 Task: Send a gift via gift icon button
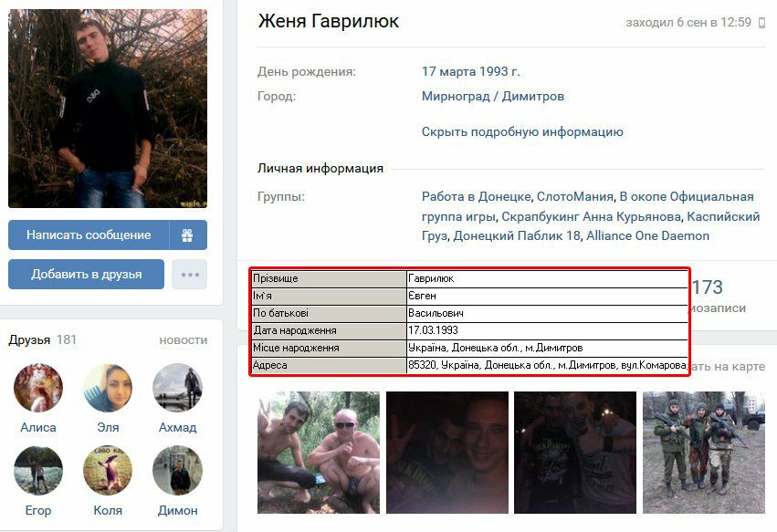point(188,235)
